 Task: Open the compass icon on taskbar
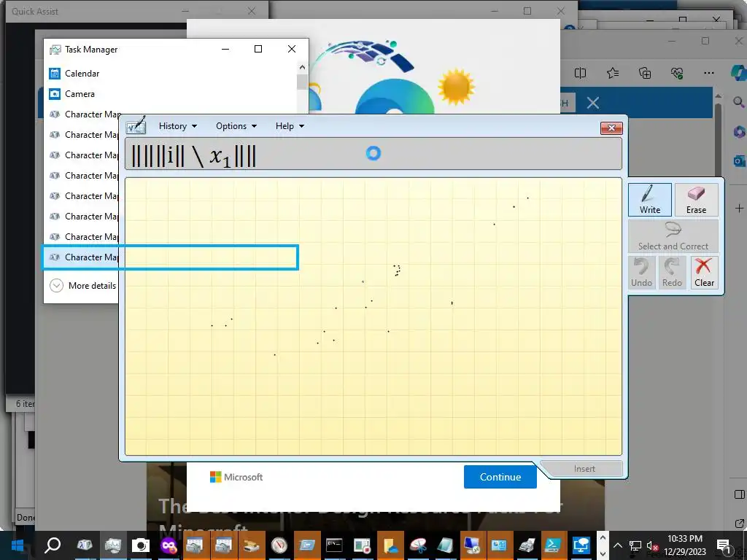pyautogui.click(x=279, y=545)
